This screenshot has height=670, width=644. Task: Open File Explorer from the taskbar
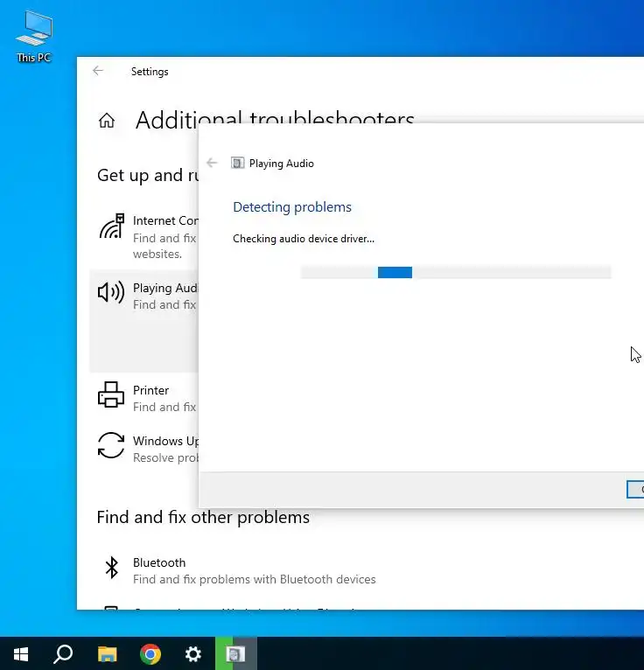coord(108,653)
